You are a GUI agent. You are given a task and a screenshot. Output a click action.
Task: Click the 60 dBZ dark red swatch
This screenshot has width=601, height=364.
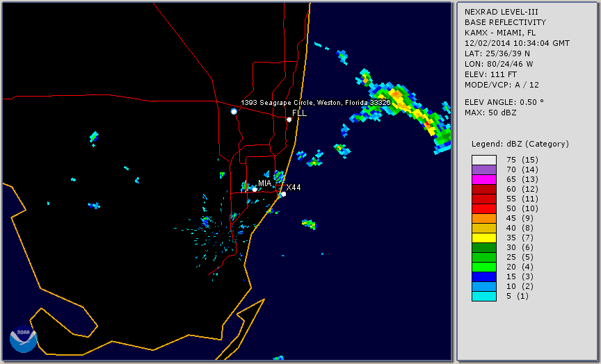[x=484, y=189]
